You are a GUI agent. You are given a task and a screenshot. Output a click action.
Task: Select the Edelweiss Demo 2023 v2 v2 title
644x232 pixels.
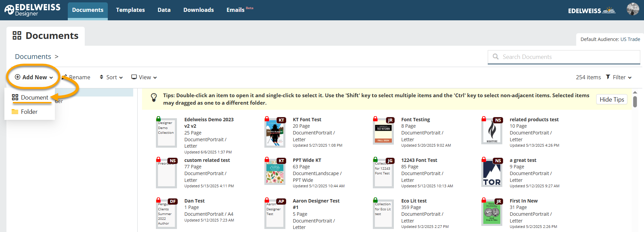(x=209, y=123)
